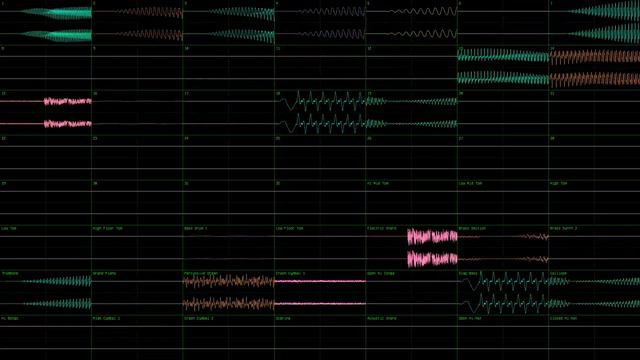Click the pink Electric Snare waveform
Image resolution: width=640 pixels, height=360 pixels.
tap(432, 247)
